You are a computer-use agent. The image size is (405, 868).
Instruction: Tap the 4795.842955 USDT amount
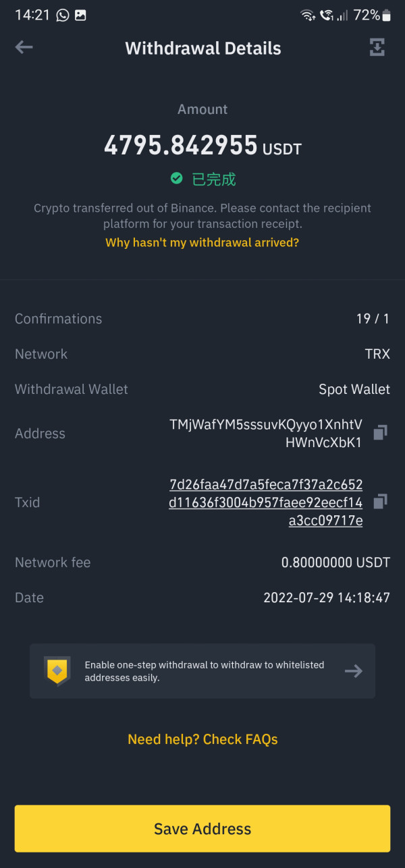tap(202, 146)
